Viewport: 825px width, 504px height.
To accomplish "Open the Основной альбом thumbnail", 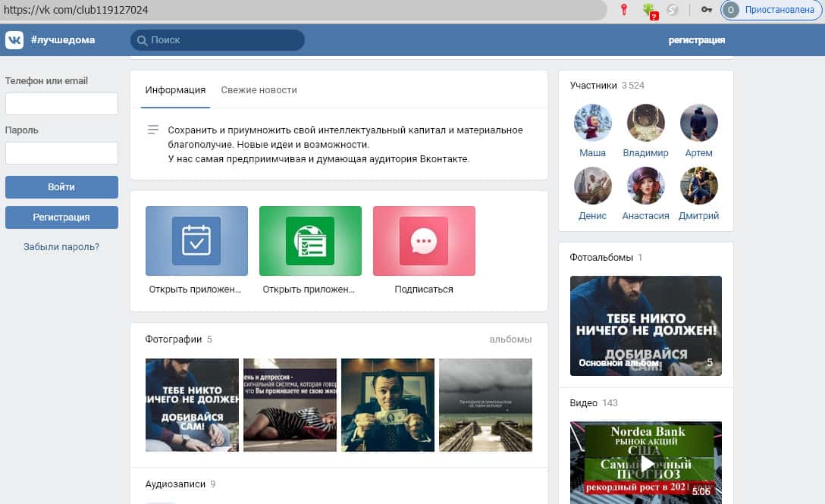I will (646, 326).
